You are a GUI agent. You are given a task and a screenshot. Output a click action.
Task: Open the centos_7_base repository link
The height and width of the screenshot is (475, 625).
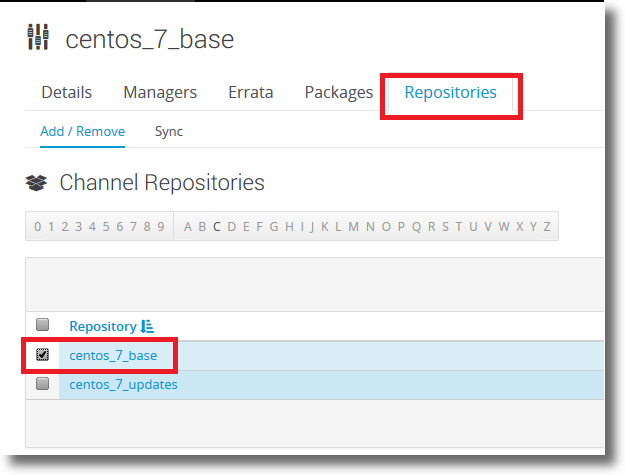click(x=113, y=355)
